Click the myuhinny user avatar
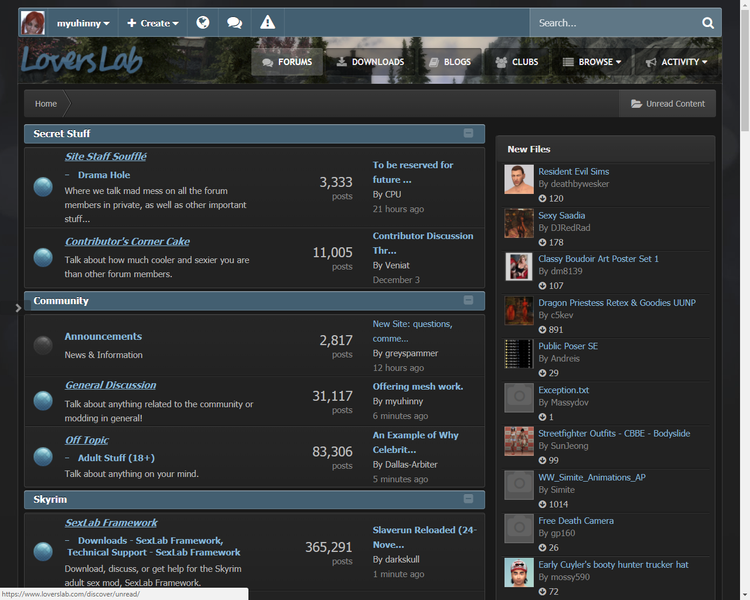Image resolution: width=750 pixels, height=600 pixels. pyautogui.click(x=33, y=22)
